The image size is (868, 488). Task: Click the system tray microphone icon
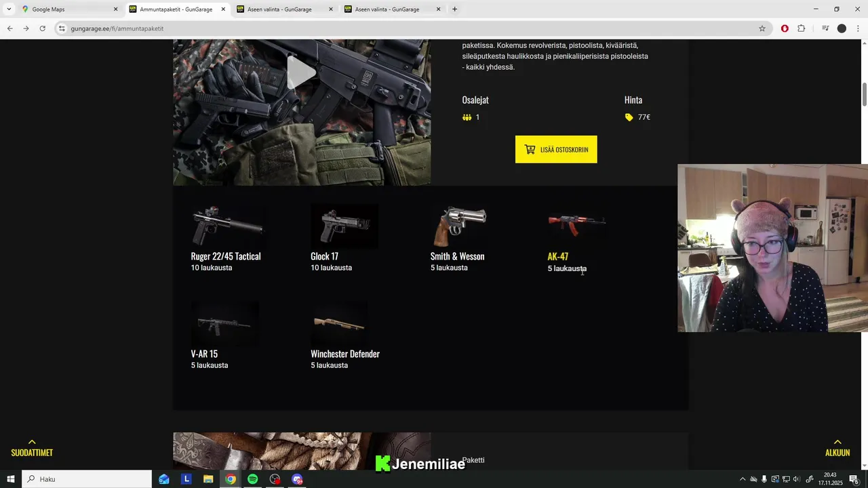764,479
